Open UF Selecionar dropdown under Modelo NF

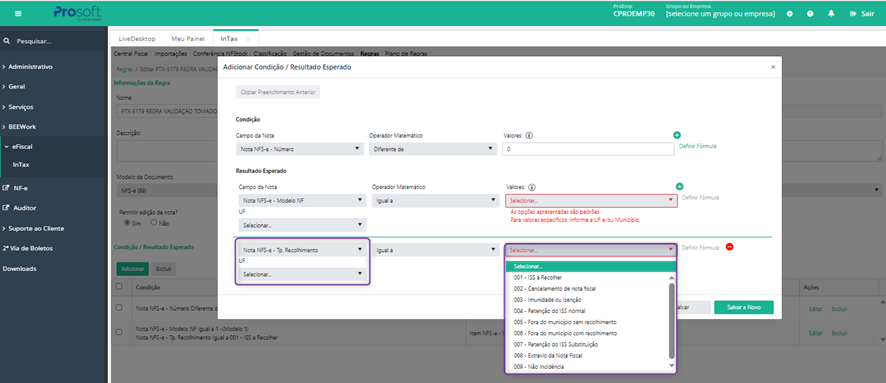[302, 225]
